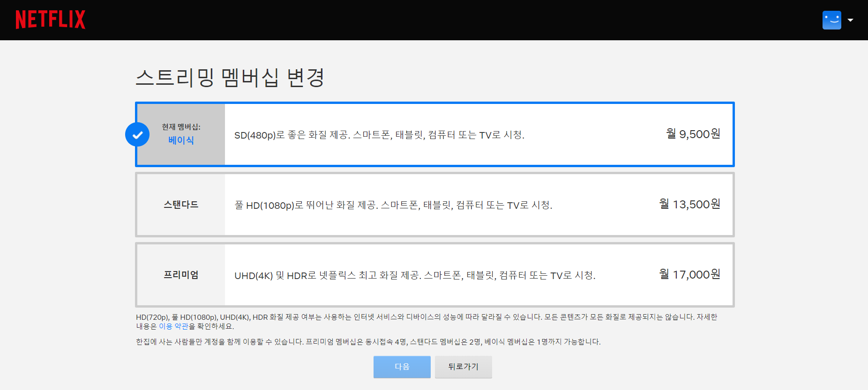The width and height of the screenshot is (868, 390).
Task: Open the 이용 약관 link
Action: click(x=173, y=326)
